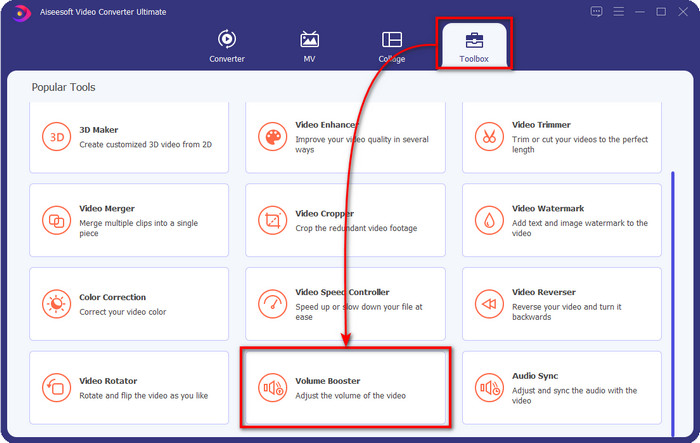Open the Video Reverser tool title
Image resolution: width=700 pixels, height=443 pixels.
[x=544, y=292]
